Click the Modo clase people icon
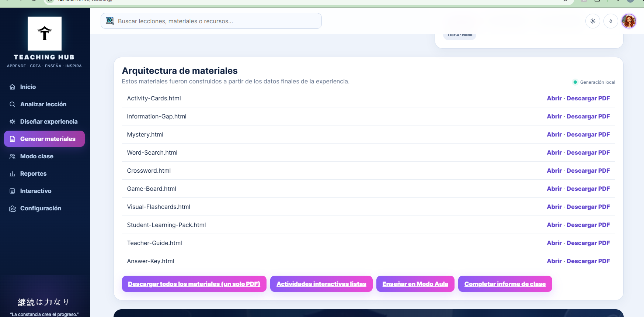Image resolution: width=644 pixels, height=317 pixels. 13,156
